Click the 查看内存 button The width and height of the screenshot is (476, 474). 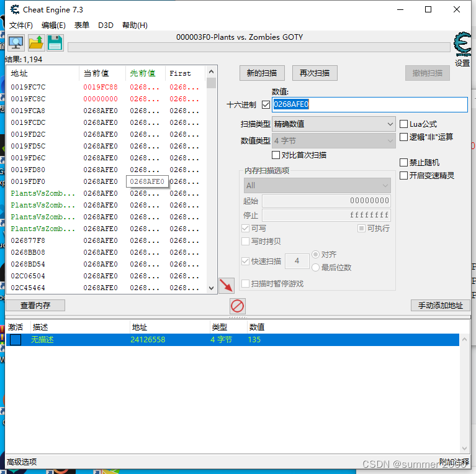(35, 306)
